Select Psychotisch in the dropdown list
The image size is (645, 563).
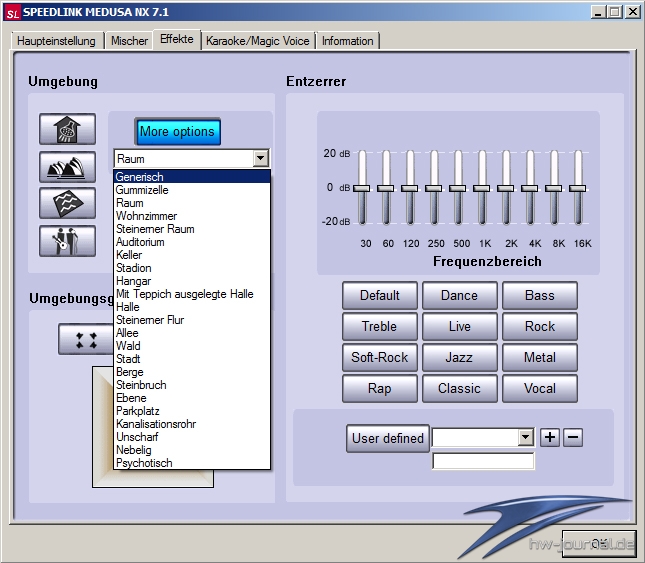pos(192,463)
